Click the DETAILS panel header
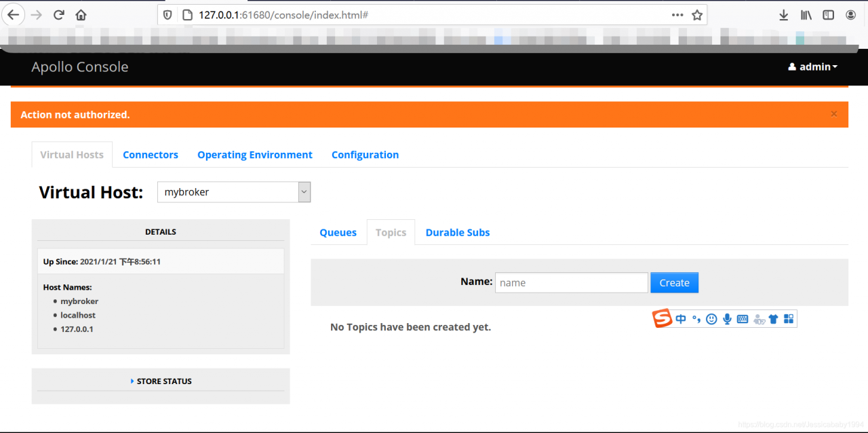Viewport: 868px width, 433px height. pos(161,232)
